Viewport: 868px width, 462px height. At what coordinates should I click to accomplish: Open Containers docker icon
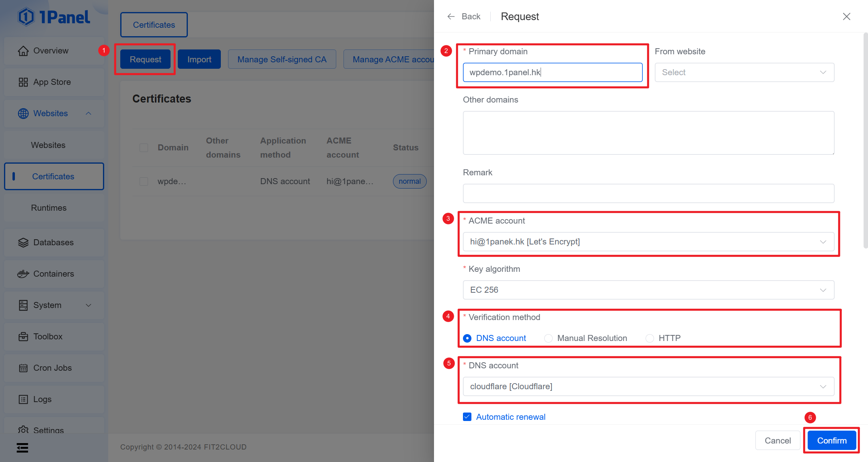pyautogui.click(x=23, y=274)
